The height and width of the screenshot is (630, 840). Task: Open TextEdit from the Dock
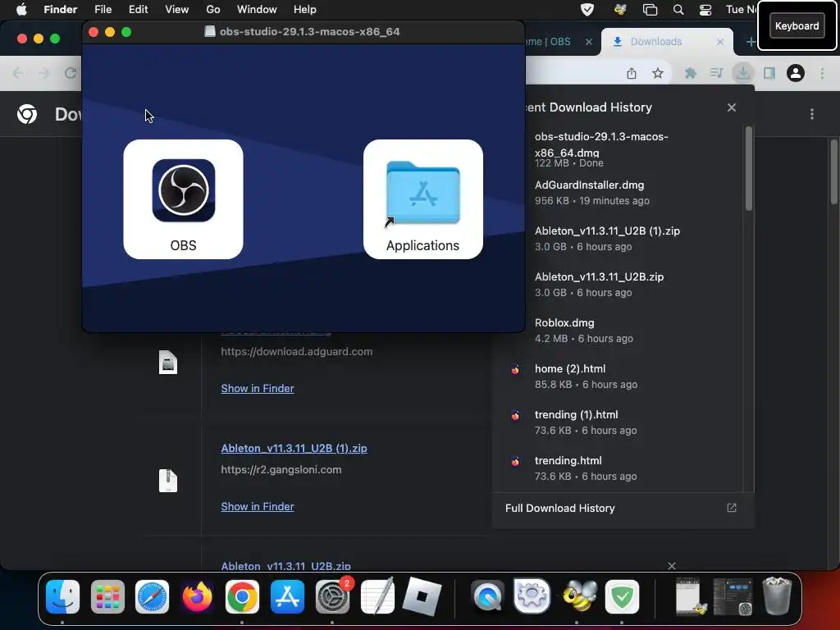click(377, 596)
